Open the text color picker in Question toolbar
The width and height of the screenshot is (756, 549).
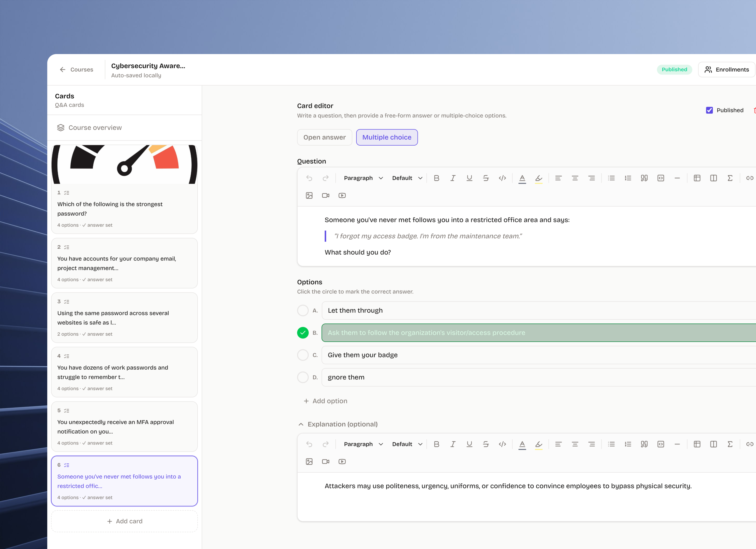click(522, 178)
